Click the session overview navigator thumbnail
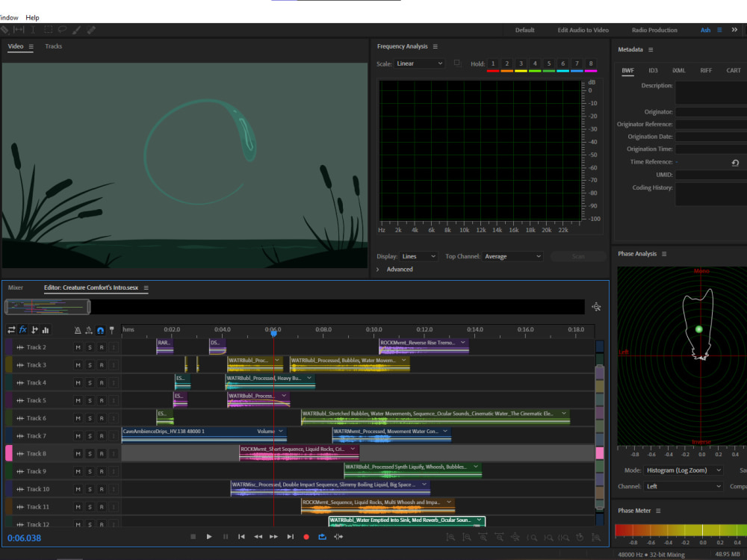Viewport: 747px width, 560px height. point(47,307)
